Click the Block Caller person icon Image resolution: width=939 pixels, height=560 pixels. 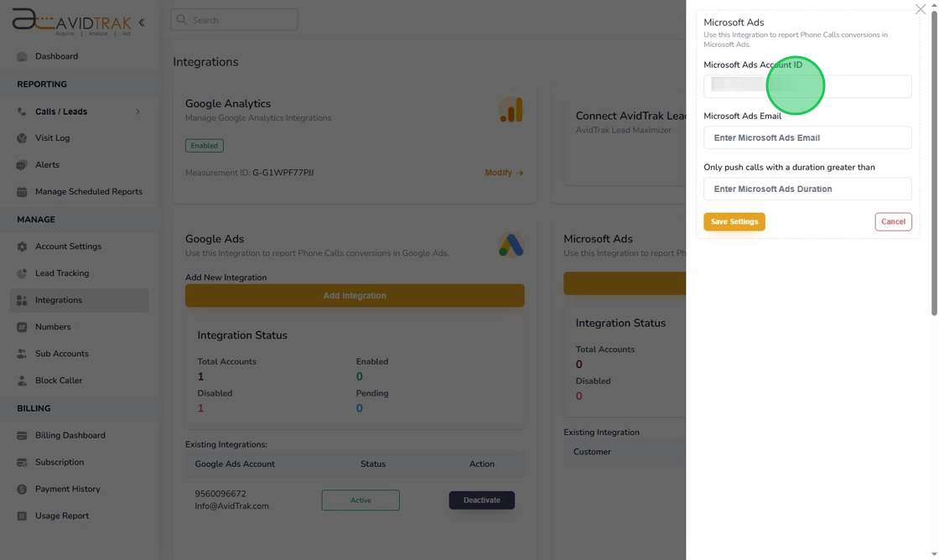pos(22,381)
